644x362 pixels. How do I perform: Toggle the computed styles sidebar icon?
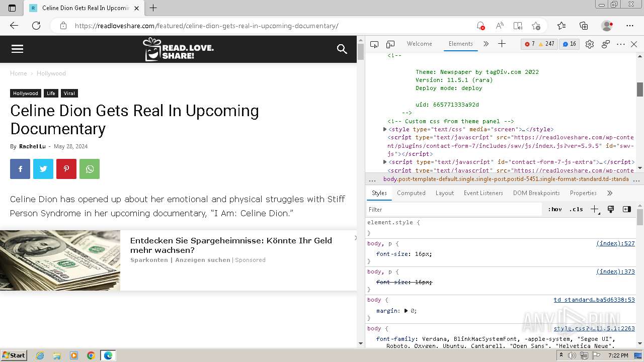pyautogui.click(x=627, y=209)
